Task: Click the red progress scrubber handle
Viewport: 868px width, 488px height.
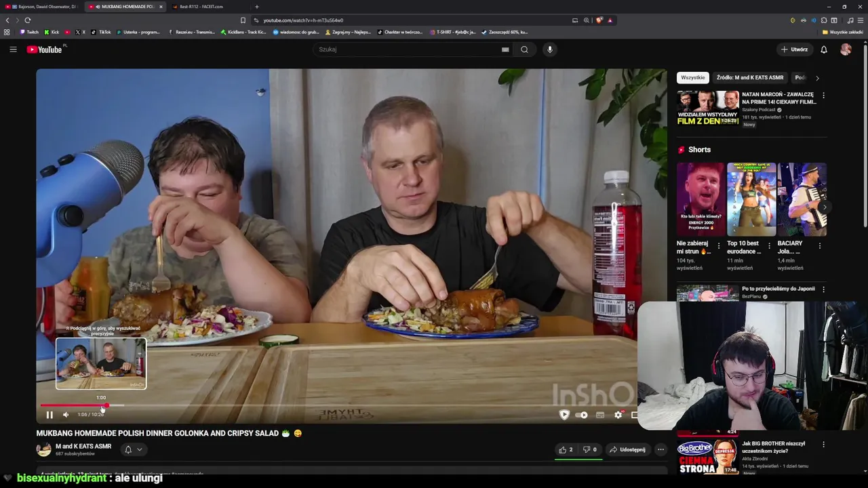Action: (106, 405)
